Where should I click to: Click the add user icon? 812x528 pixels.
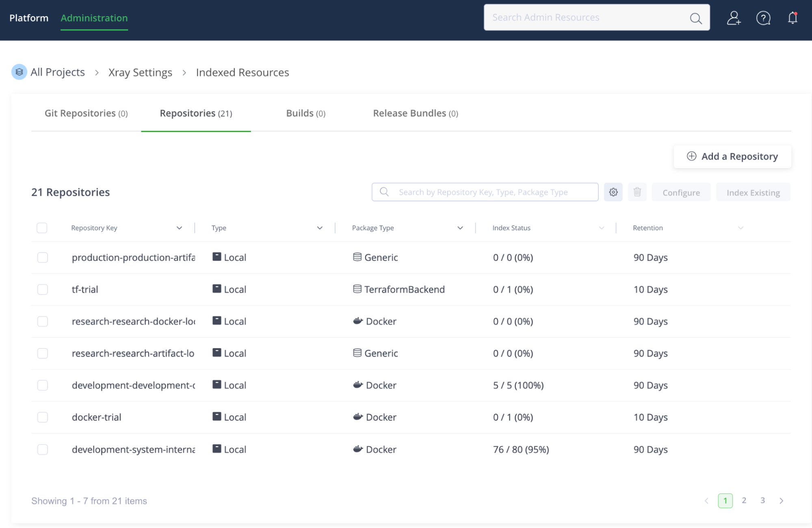[x=734, y=18]
